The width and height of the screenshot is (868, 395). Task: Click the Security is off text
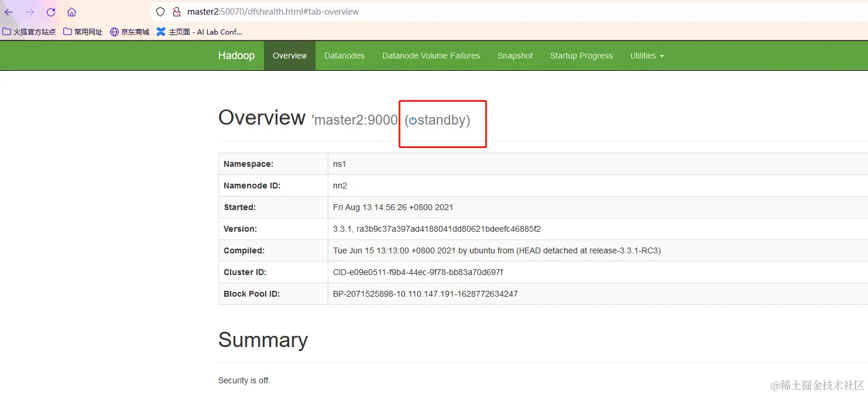click(244, 380)
